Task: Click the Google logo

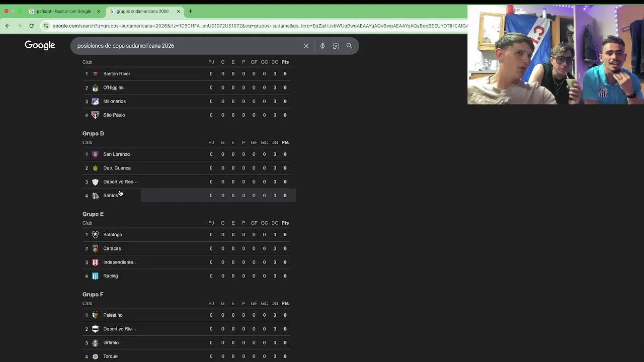Action: pos(40,45)
